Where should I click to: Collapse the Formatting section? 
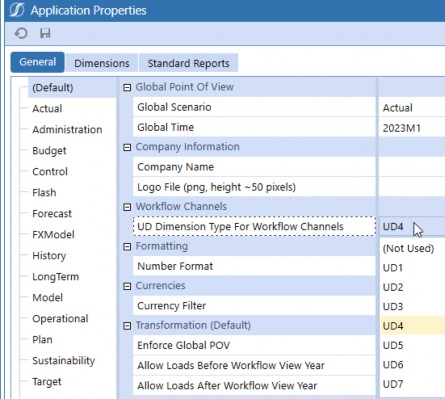tap(127, 247)
